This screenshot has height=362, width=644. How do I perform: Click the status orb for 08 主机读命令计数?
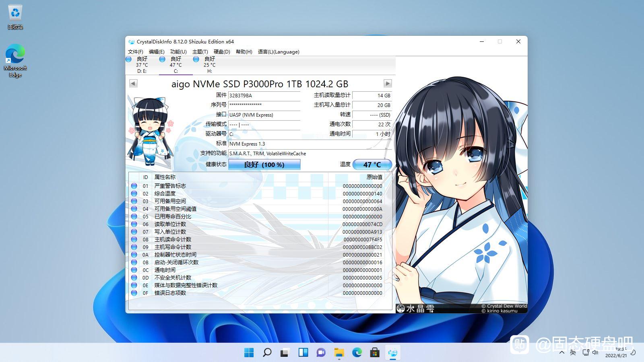(134, 239)
